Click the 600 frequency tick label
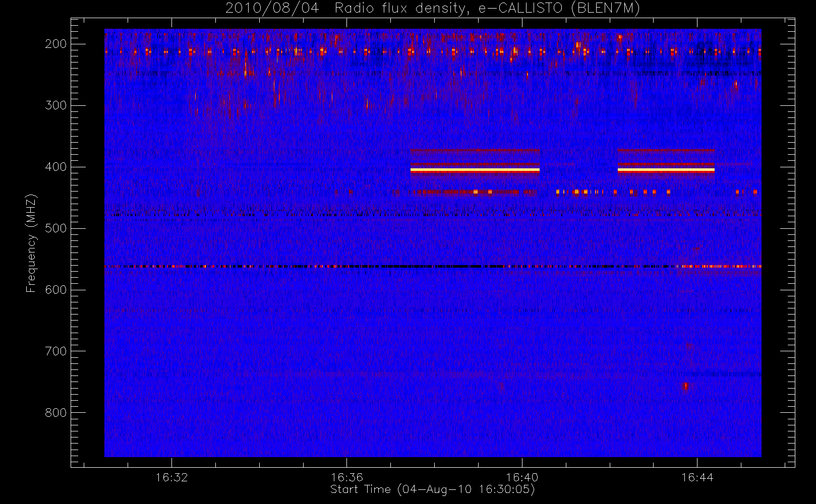Viewport: 816px width, 504px height. [56, 290]
